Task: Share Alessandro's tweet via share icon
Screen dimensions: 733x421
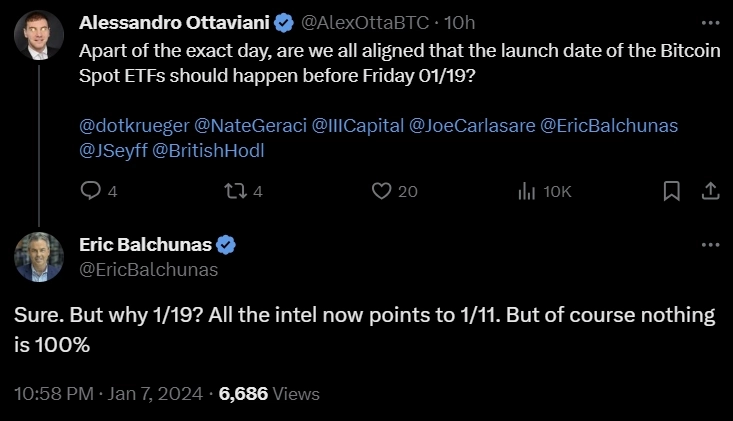Action: click(x=709, y=190)
